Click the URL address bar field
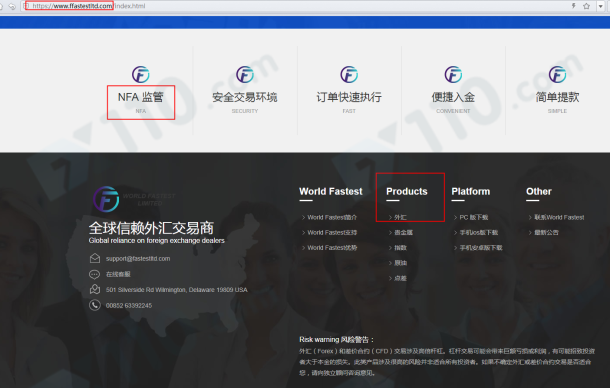Screen dimensions: 610x388 [x=296, y=6]
